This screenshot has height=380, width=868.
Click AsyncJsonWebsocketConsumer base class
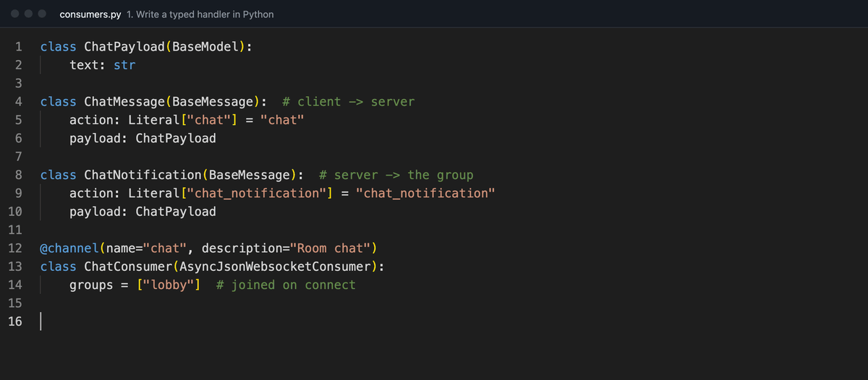point(275,266)
